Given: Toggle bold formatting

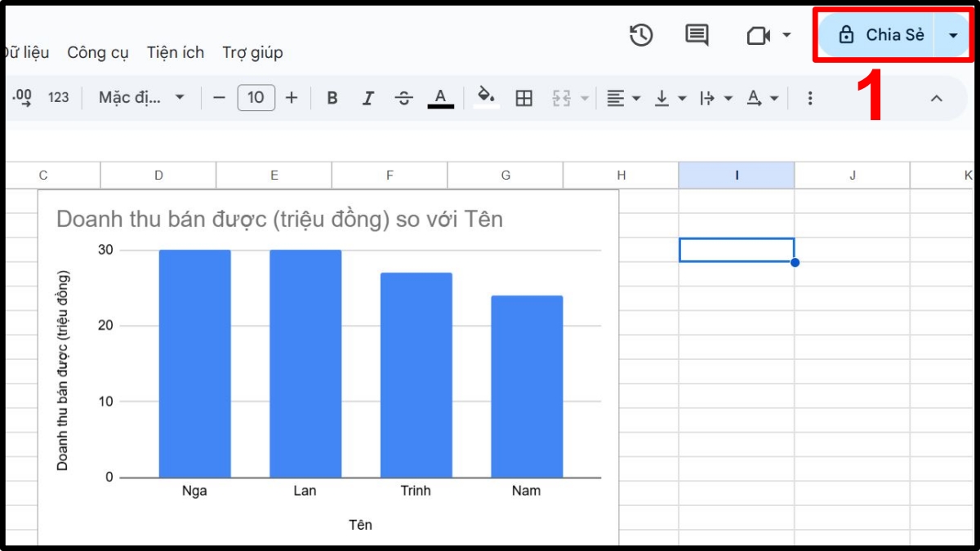Looking at the screenshot, I should click(x=332, y=97).
